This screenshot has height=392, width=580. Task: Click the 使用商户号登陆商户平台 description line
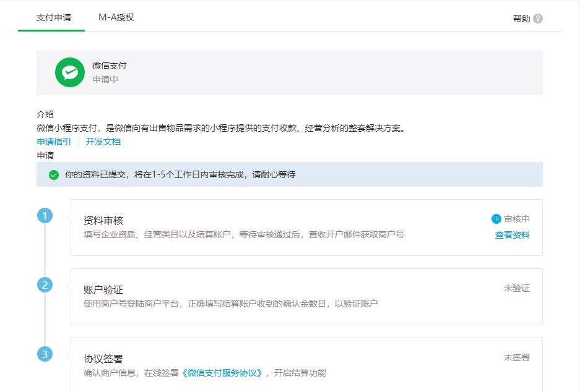point(230,304)
